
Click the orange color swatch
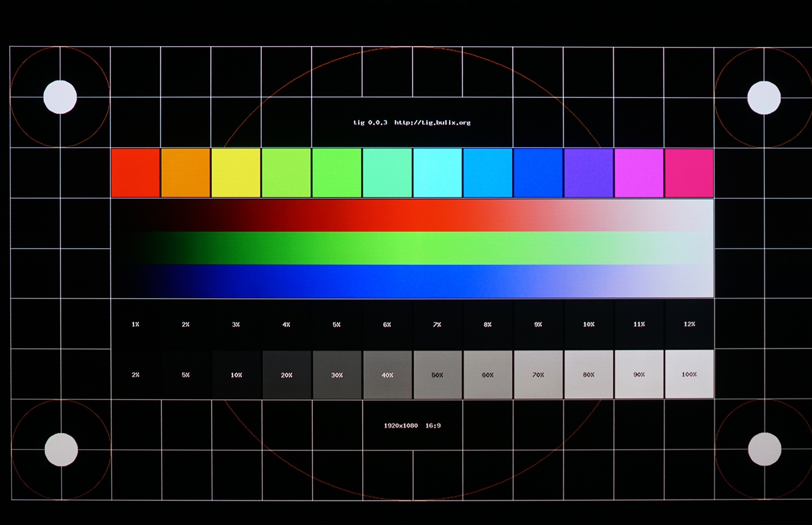pos(186,173)
